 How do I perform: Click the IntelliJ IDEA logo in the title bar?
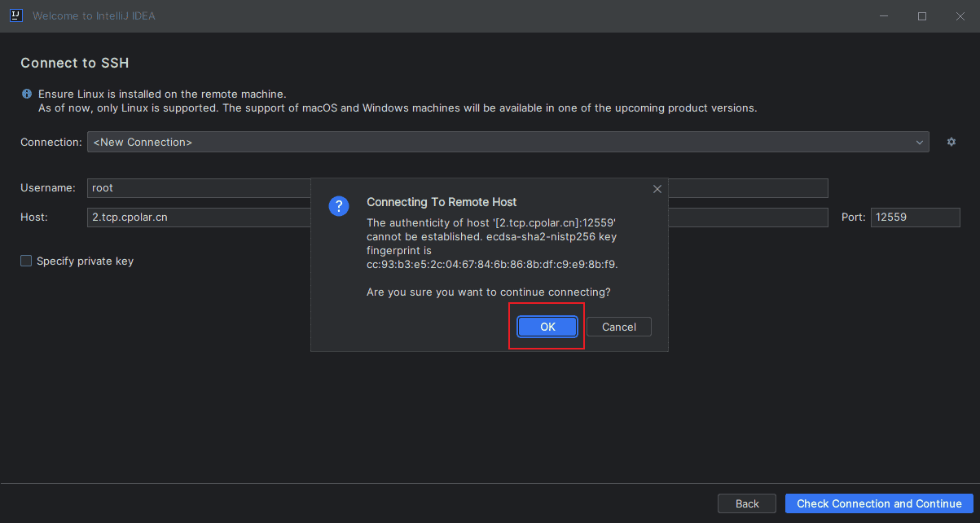[16, 15]
